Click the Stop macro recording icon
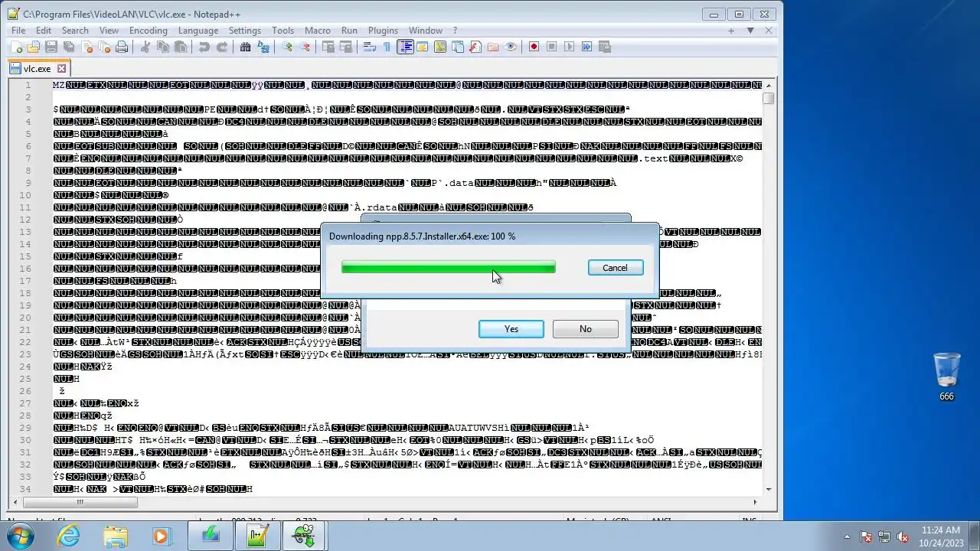Screen dimensions: 980x551 tap(551, 47)
